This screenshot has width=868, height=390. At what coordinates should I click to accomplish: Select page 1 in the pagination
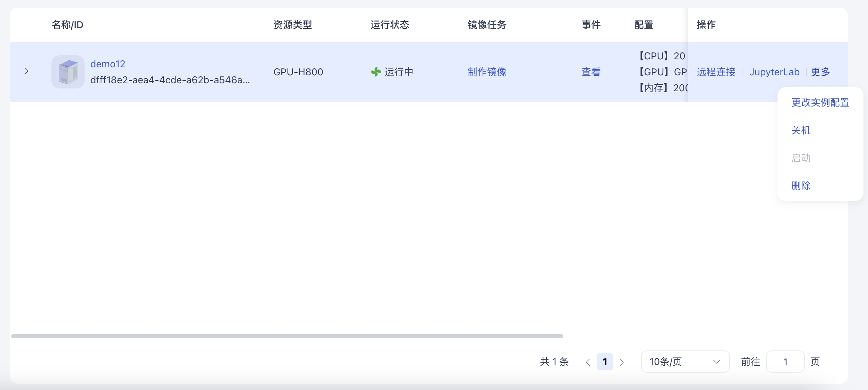point(605,362)
